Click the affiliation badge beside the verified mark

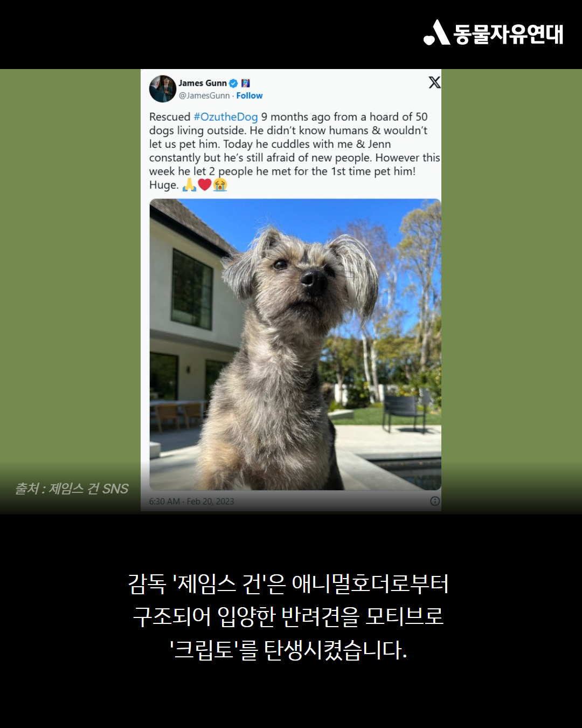pyautogui.click(x=246, y=83)
